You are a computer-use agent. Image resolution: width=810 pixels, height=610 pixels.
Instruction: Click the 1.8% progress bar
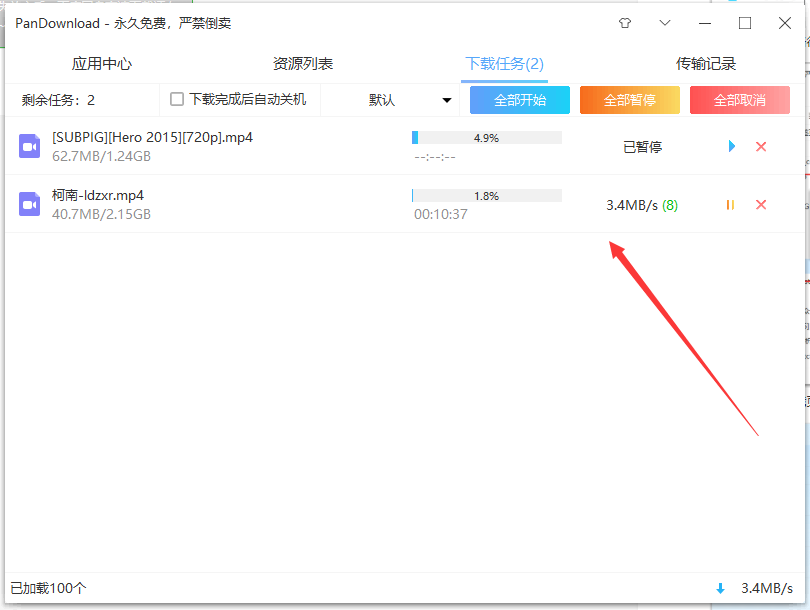pos(487,196)
